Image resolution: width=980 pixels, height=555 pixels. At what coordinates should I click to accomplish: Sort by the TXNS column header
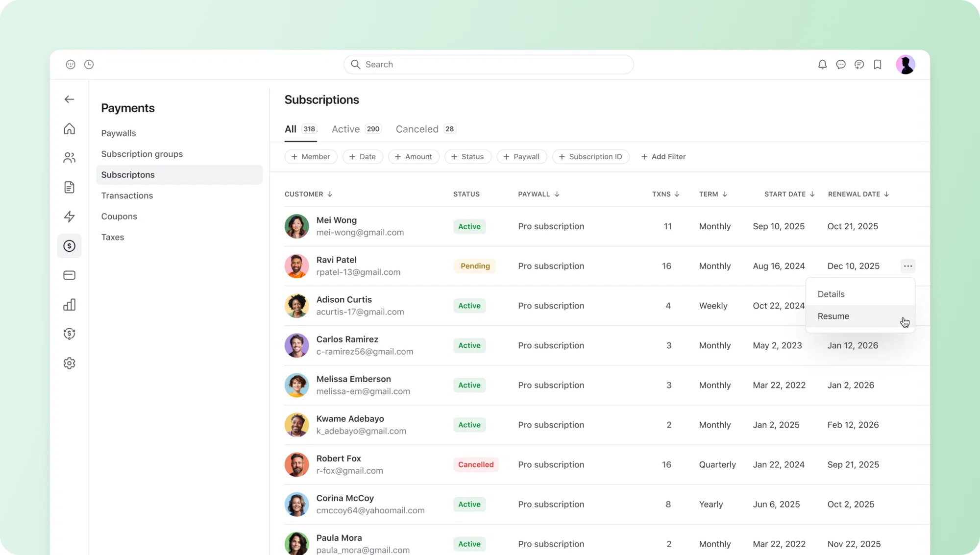click(665, 194)
